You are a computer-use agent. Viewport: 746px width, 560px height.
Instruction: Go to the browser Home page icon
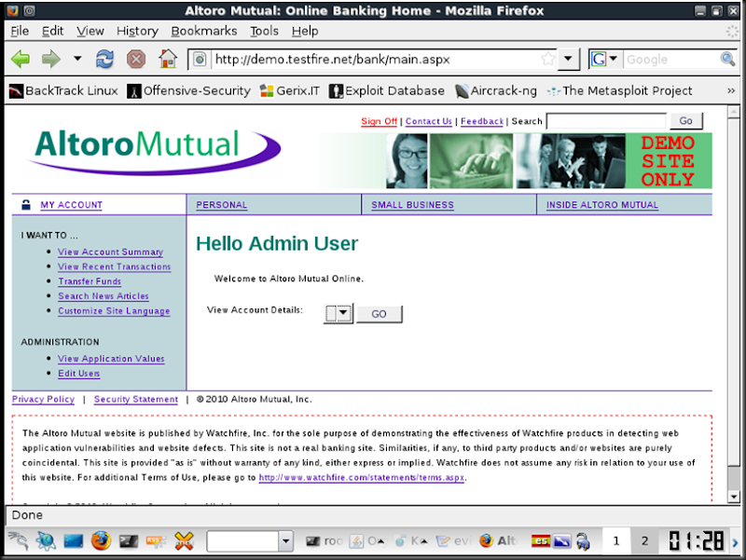168,59
